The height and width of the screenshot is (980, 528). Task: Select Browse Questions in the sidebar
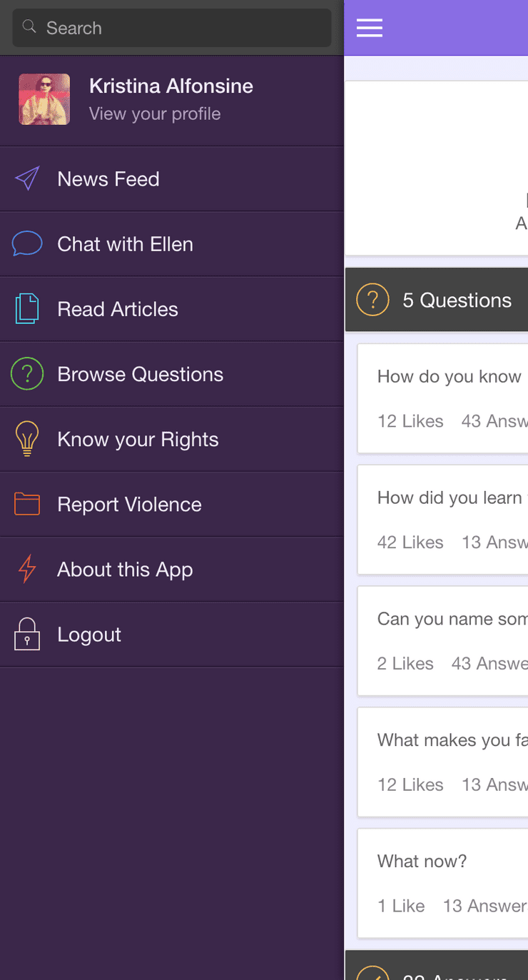[x=172, y=374]
